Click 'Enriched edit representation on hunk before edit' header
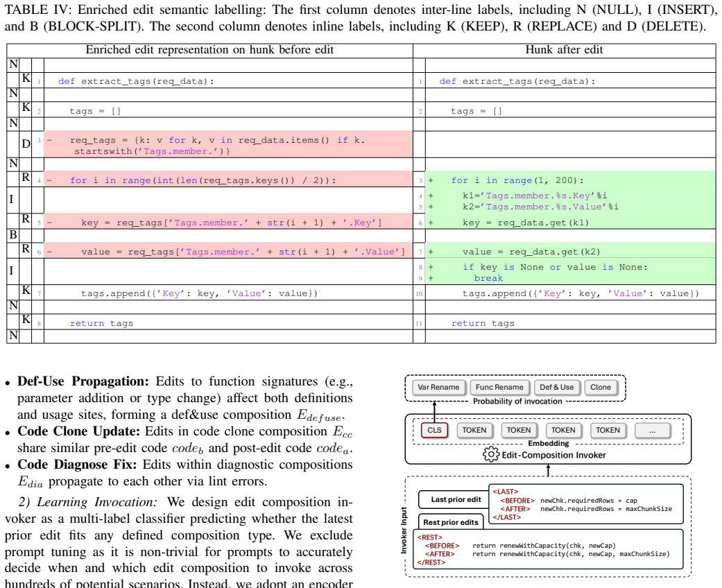The width and height of the screenshot is (722, 588). [x=209, y=50]
